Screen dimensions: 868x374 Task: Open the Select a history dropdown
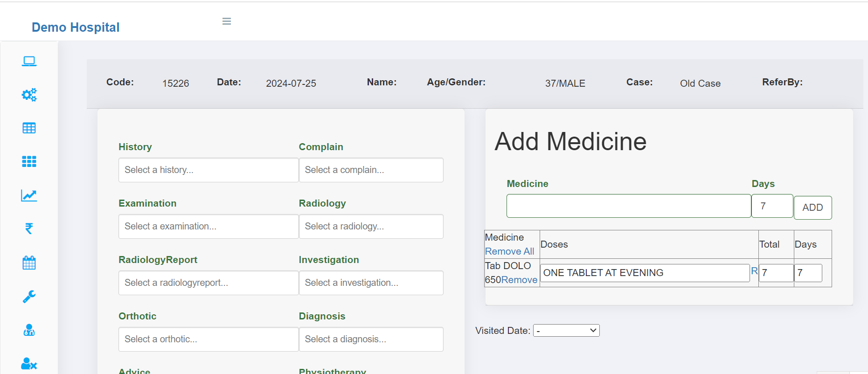[x=208, y=170]
